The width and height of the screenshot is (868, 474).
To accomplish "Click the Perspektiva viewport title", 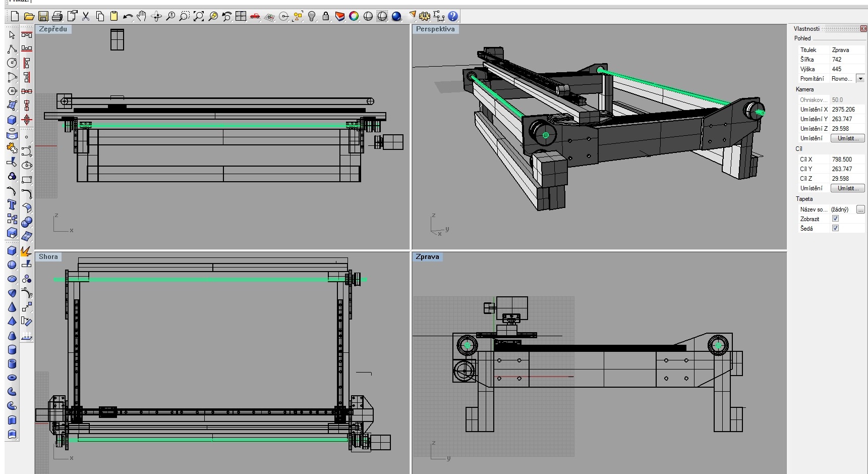I will (x=435, y=29).
